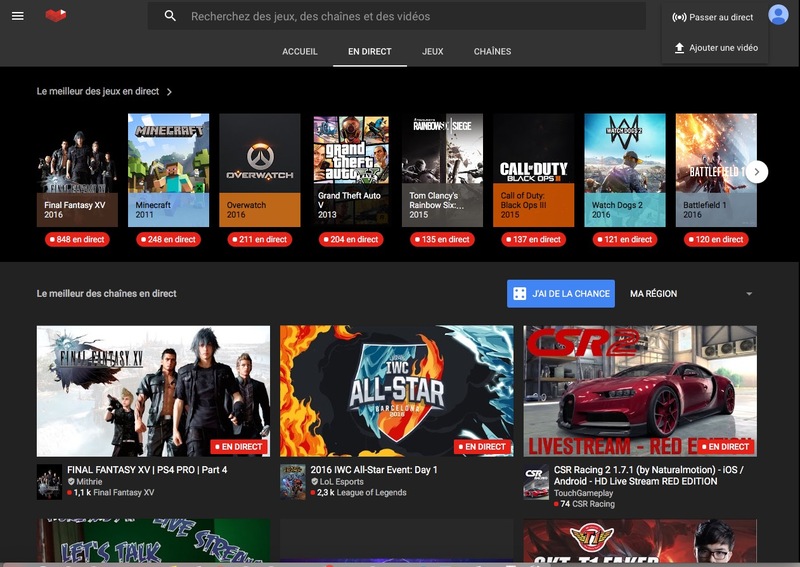Screen dimensions: 800x567
Task: Click 121 en direct badge
Action: coord(625,239)
